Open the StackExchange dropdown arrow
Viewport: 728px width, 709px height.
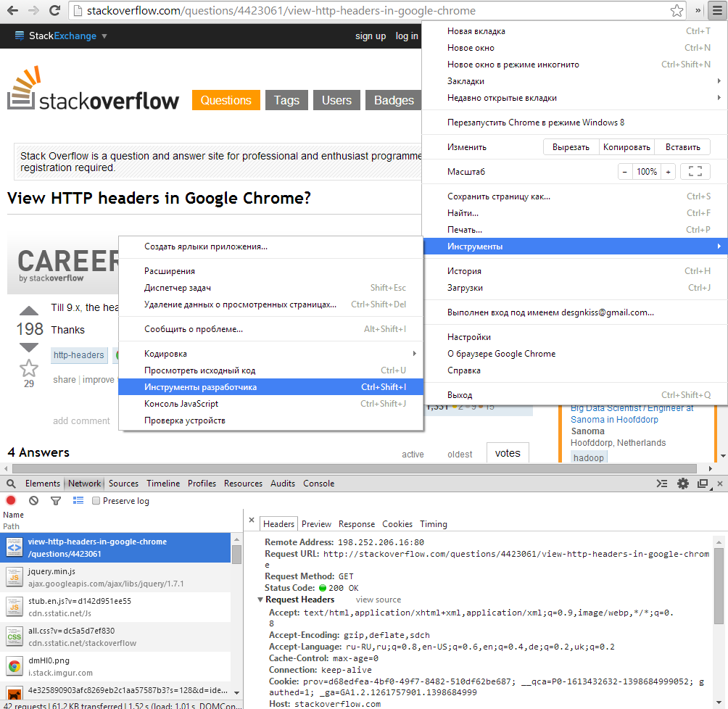pos(104,36)
